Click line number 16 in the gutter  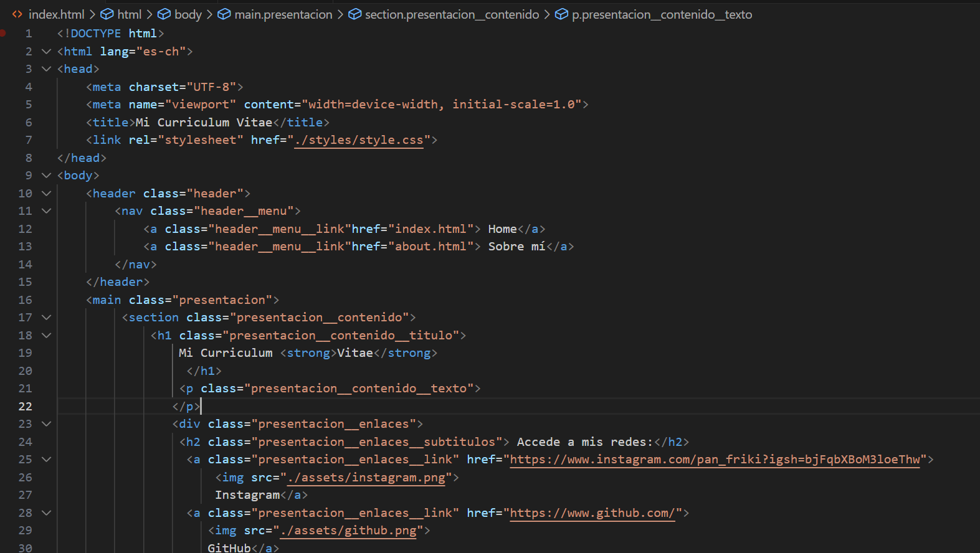pyautogui.click(x=25, y=300)
